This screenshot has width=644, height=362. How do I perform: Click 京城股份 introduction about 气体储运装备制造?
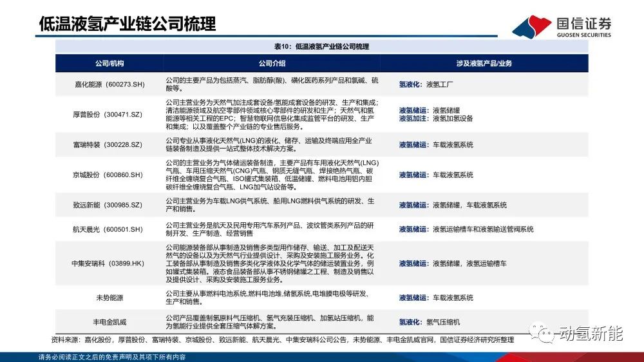tap(272, 175)
